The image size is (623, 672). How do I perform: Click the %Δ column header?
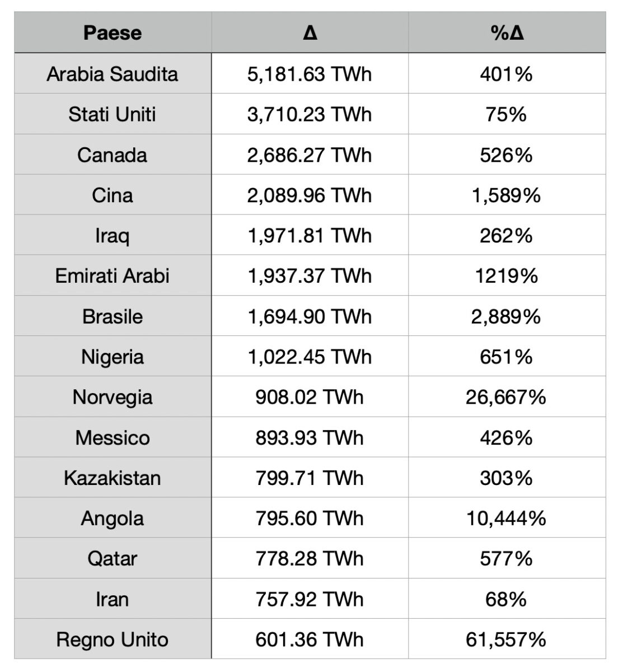pyautogui.click(x=507, y=32)
